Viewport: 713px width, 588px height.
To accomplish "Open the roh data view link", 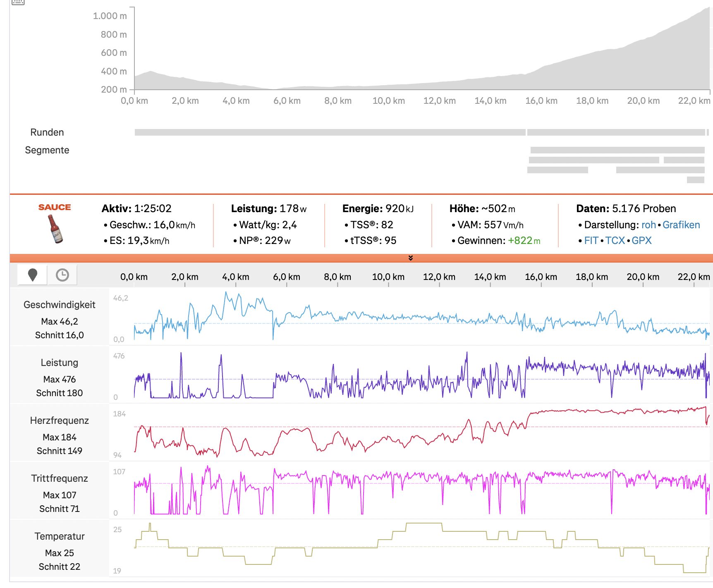I will [648, 225].
